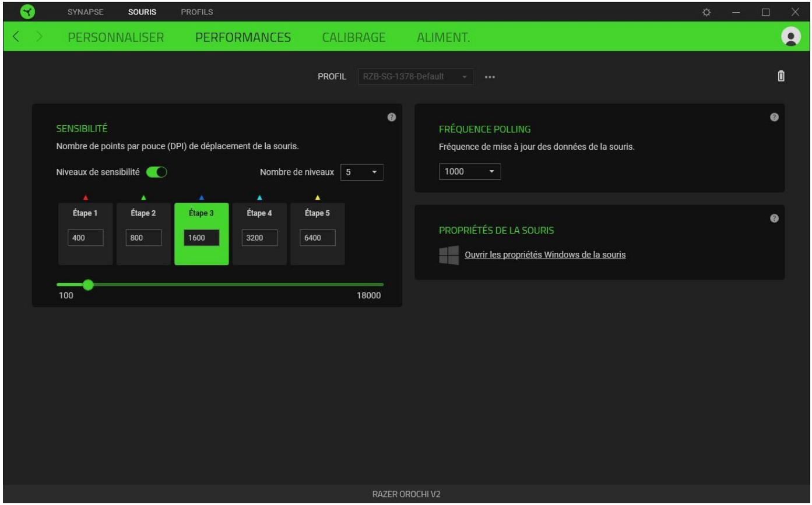812x505 pixels.
Task: Open Propriétés de la souris help icon
Action: coord(774,218)
